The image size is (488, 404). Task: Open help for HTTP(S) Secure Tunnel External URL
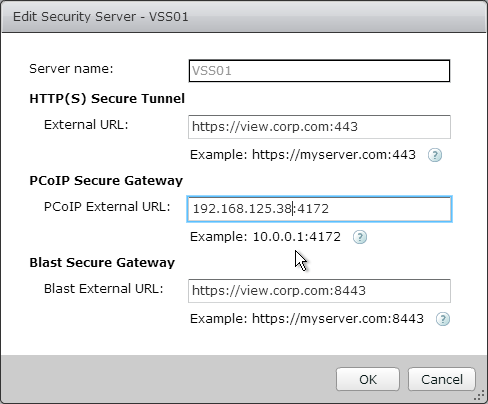[435, 155]
